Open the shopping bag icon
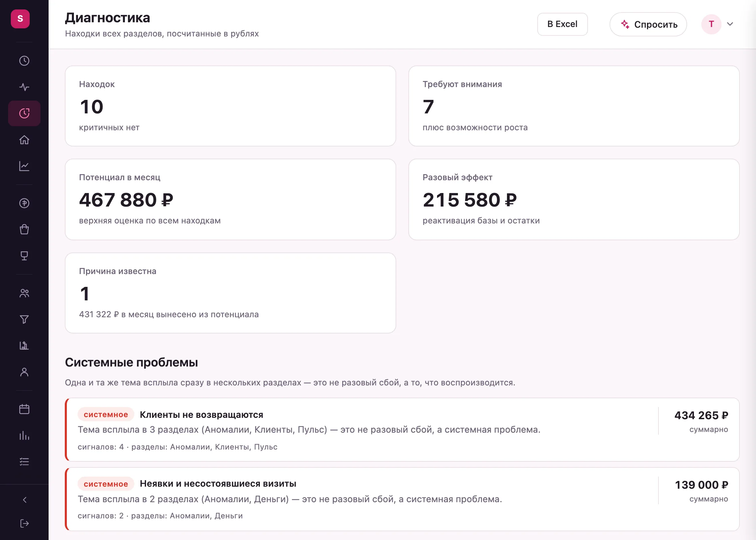The image size is (756, 540). [24, 230]
